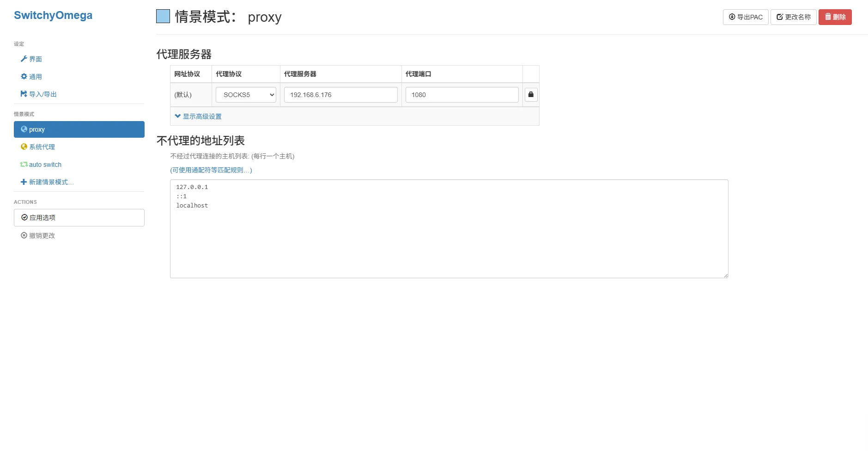Click the gear icon beside 通用

(x=24, y=76)
